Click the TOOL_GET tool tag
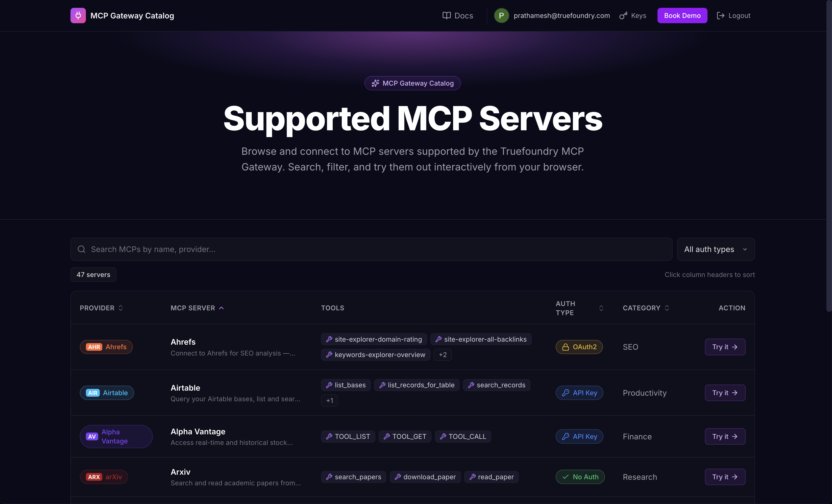This screenshot has height=504, width=832. (405, 437)
